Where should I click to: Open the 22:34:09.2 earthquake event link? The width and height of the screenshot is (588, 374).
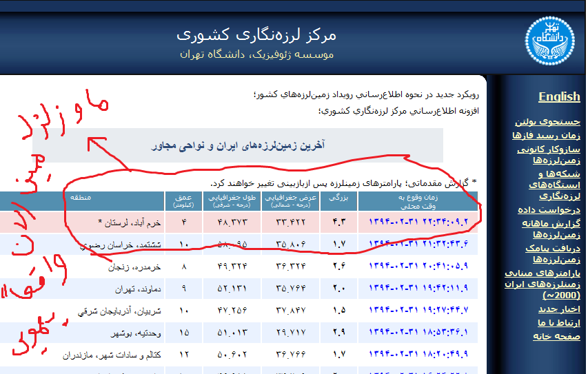click(418, 222)
